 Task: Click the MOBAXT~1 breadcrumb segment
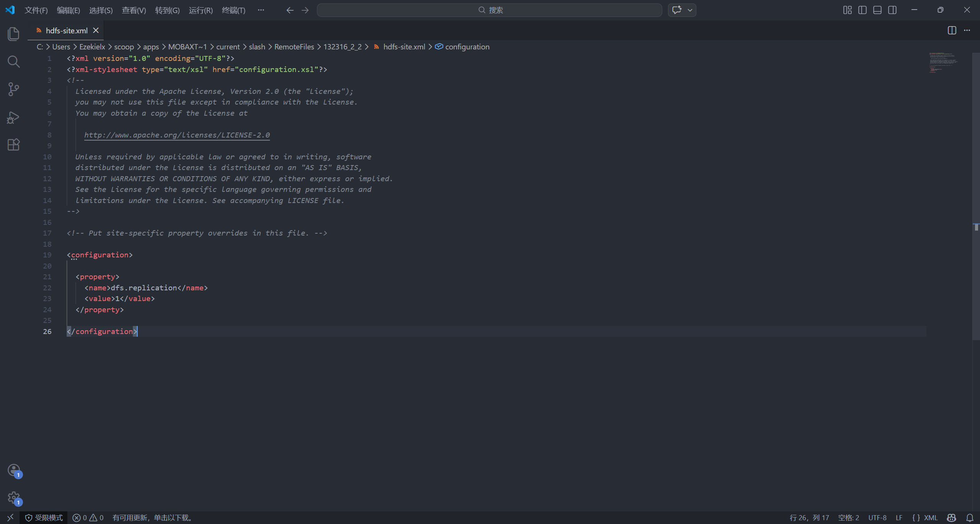(188, 47)
